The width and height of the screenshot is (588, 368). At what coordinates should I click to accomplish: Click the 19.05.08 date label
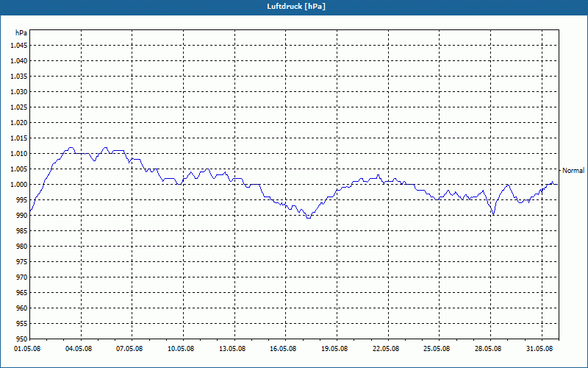[334, 348]
